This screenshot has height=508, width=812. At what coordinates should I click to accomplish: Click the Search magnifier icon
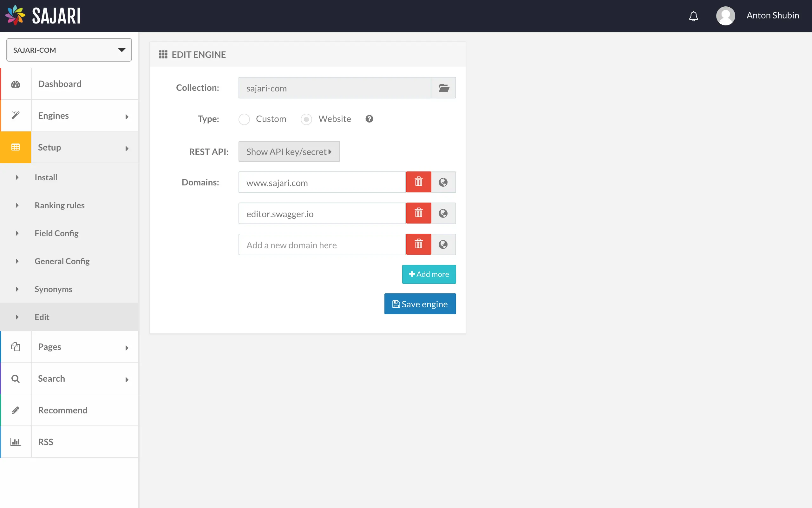coord(16,379)
